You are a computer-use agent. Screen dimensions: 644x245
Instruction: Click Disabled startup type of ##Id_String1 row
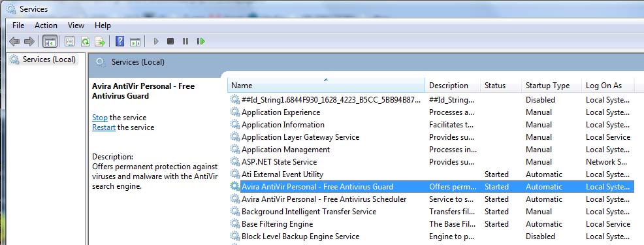pyautogui.click(x=540, y=99)
